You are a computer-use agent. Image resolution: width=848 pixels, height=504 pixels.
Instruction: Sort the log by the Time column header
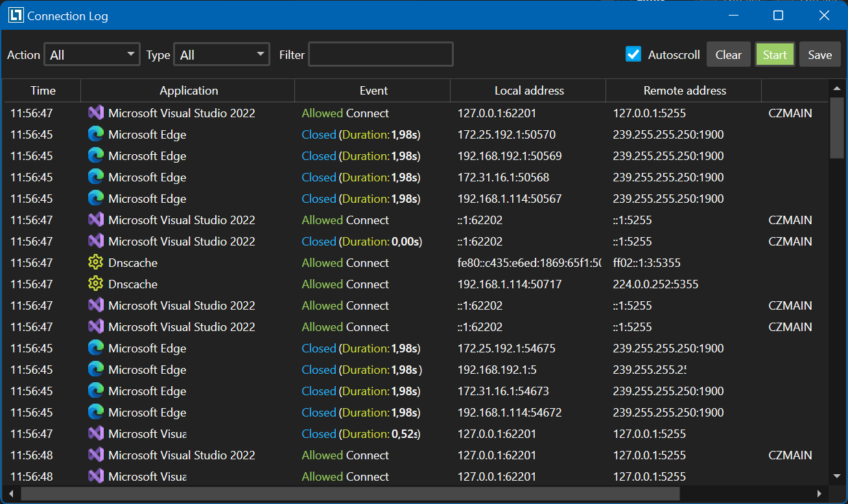tap(42, 91)
